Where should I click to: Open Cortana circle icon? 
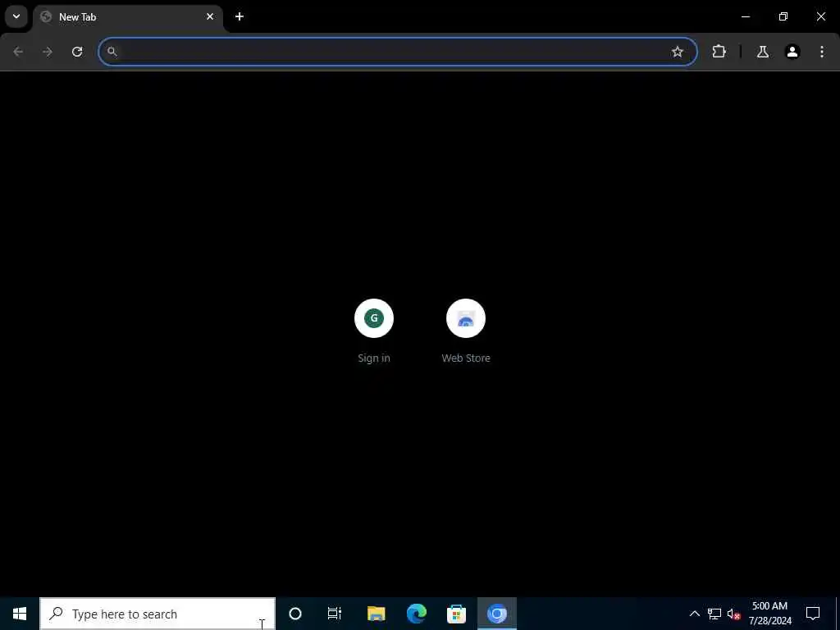click(295, 614)
